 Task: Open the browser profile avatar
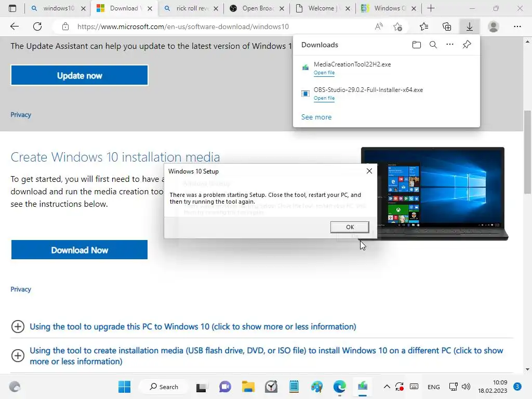coord(494,26)
